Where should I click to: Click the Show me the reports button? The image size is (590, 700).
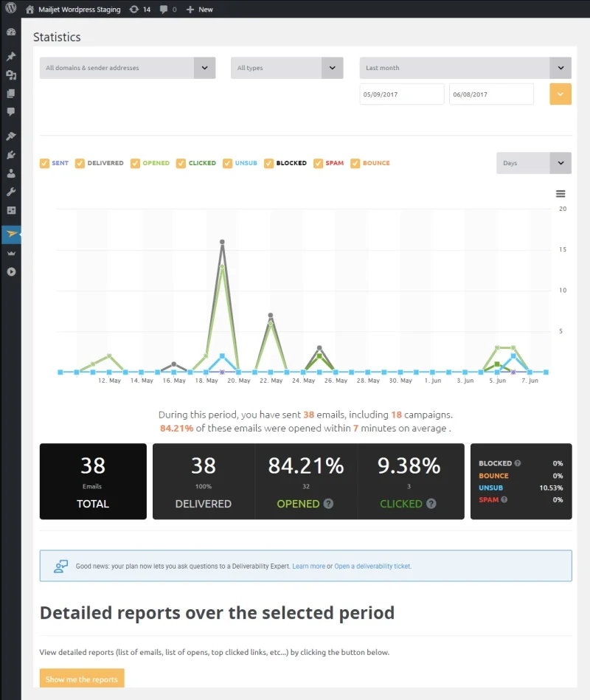pyautogui.click(x=82, y=679)
